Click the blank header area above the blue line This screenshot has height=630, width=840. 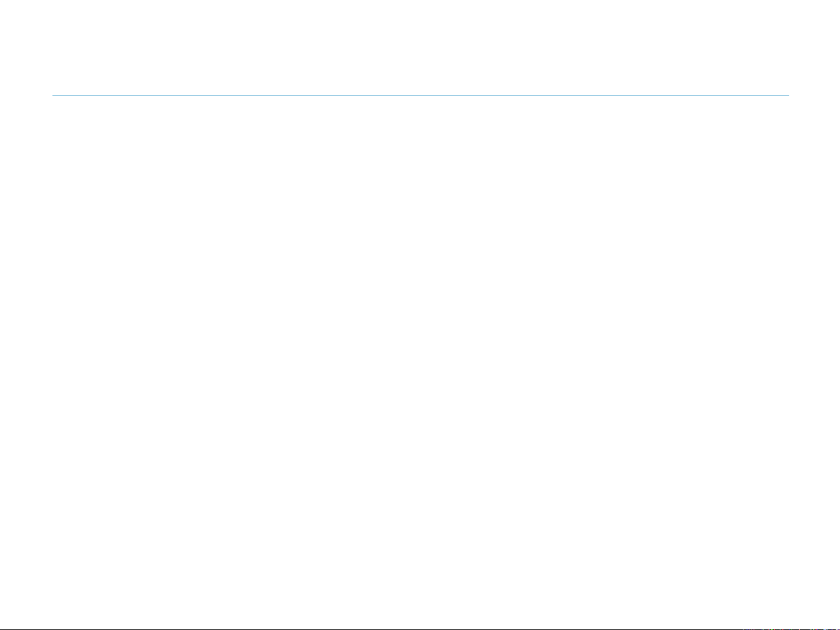(420, 47)
